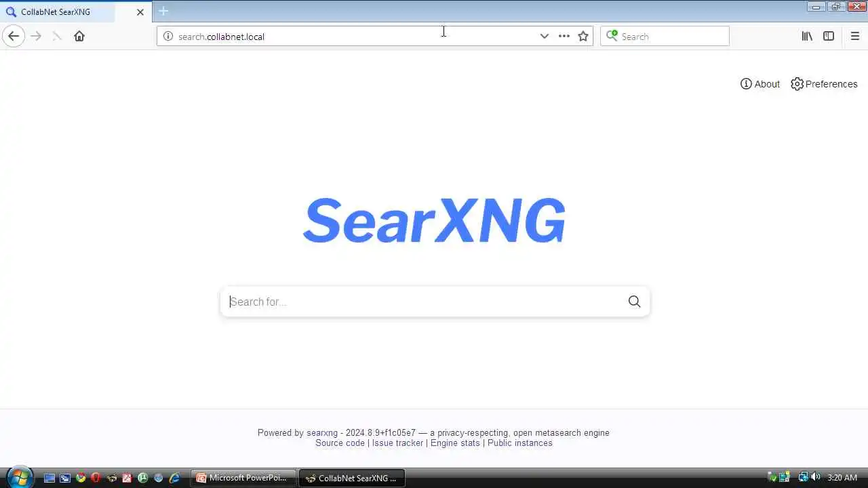Click the search engine icon in toolbar search box

click(x=612, y=36)
